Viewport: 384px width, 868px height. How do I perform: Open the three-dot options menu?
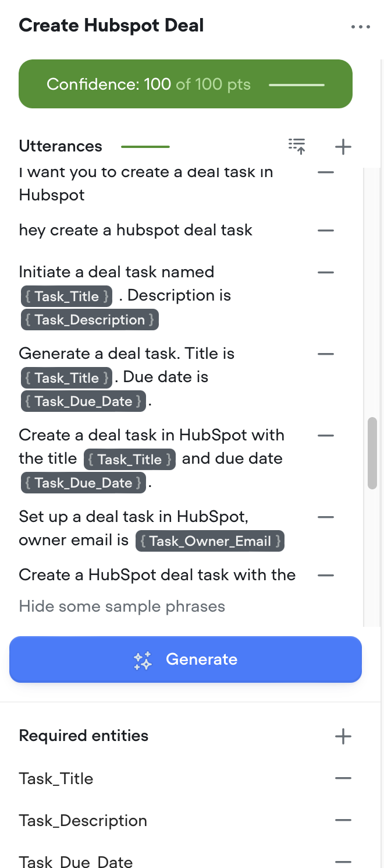(361, 27)
